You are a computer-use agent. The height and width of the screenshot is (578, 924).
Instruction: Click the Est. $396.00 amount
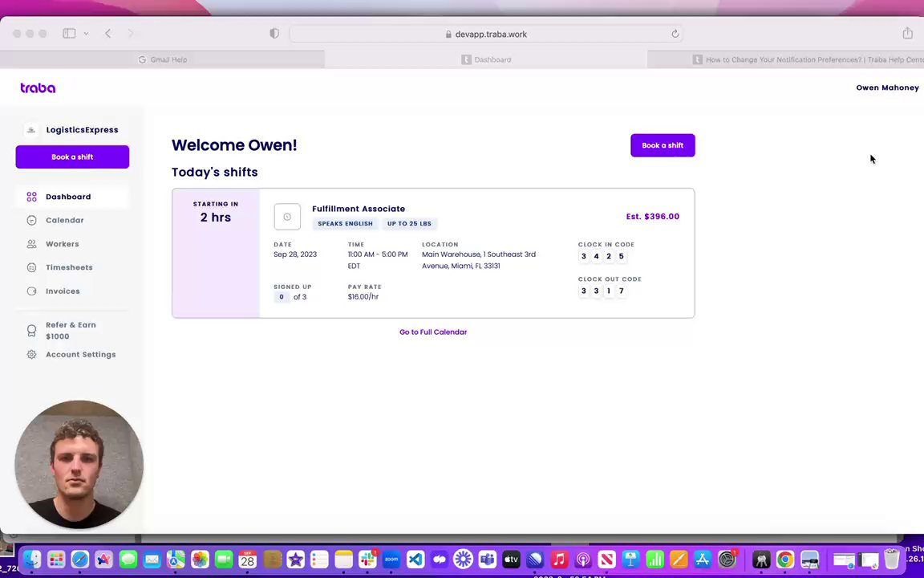[x=652, y=217]
